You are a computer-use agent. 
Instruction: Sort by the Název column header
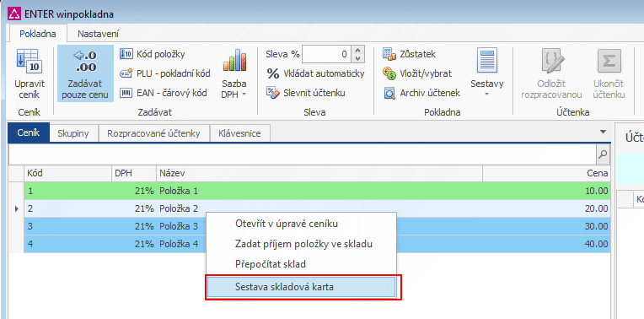pyautogui.click(x=319, y=174)
